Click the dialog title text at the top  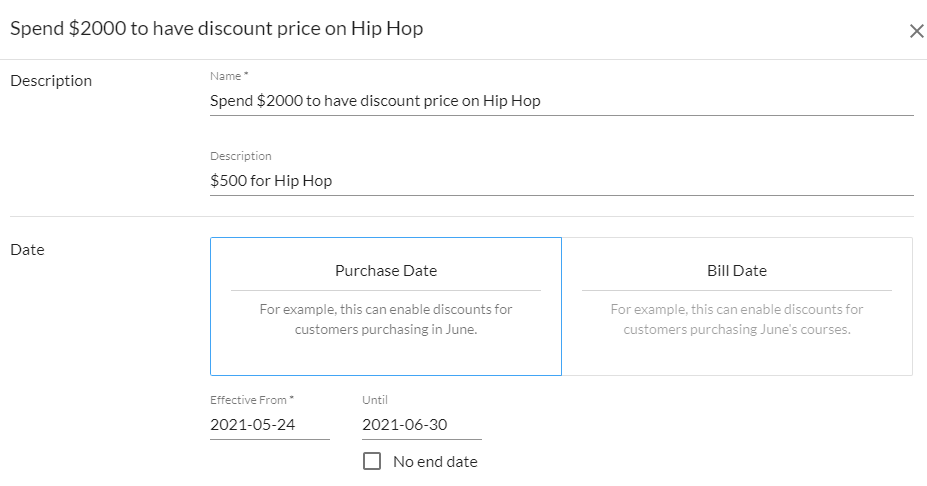click(x=216, y=29)
